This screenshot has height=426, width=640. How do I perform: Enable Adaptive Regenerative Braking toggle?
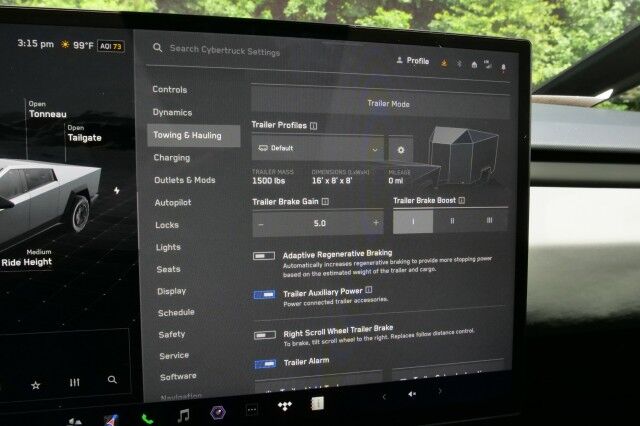coord(264,256)
